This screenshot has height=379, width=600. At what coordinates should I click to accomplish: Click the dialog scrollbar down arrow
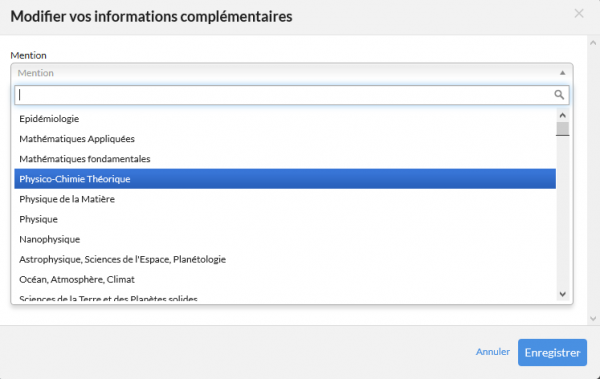593,318
